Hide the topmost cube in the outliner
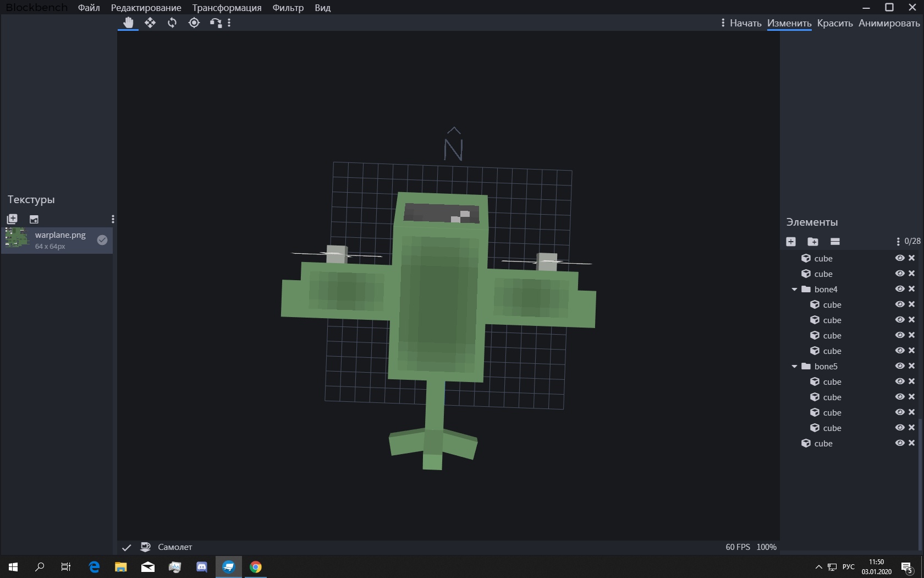924x578 pixels. pyautogui.click(x=900, y=258)
